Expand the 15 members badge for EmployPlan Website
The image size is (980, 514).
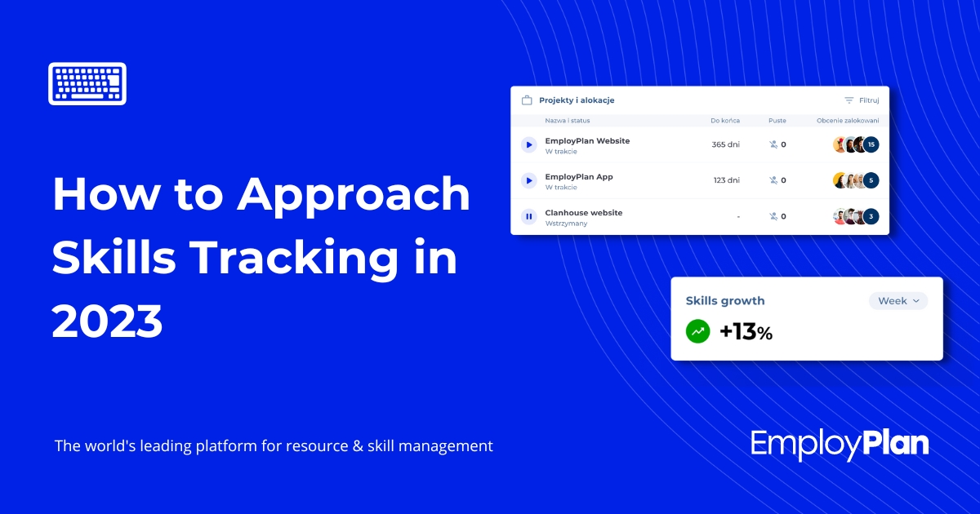[871, 144]
